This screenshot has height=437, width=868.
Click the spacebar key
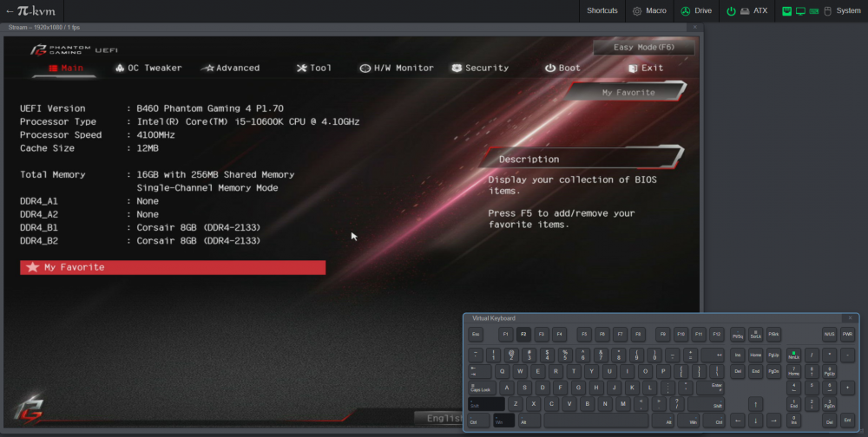[596, 421]
